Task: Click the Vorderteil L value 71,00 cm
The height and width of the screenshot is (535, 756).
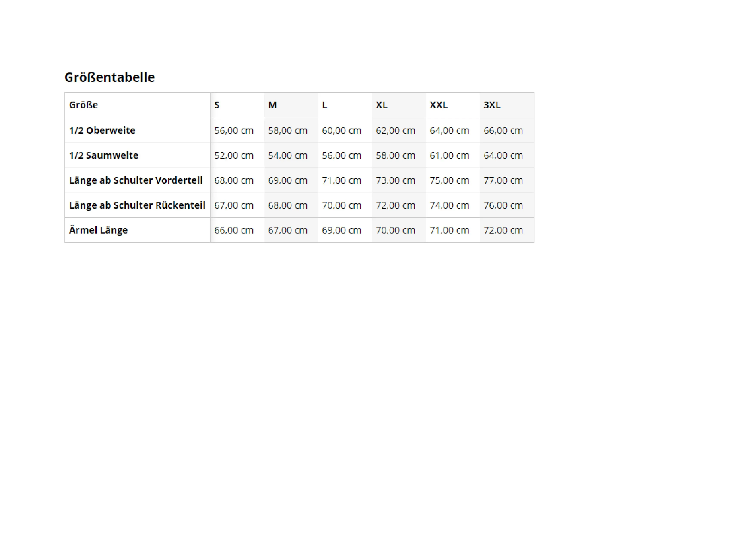Action: coord(341,180)
